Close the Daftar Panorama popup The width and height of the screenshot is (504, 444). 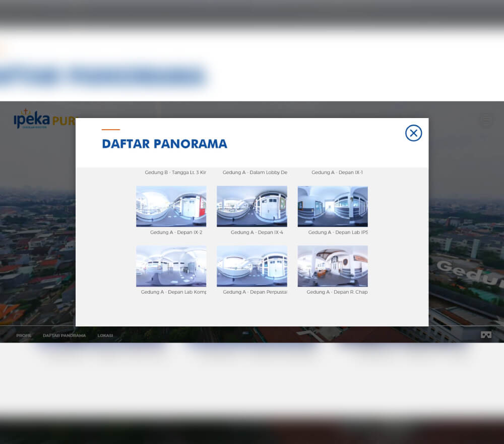(413, 133)
